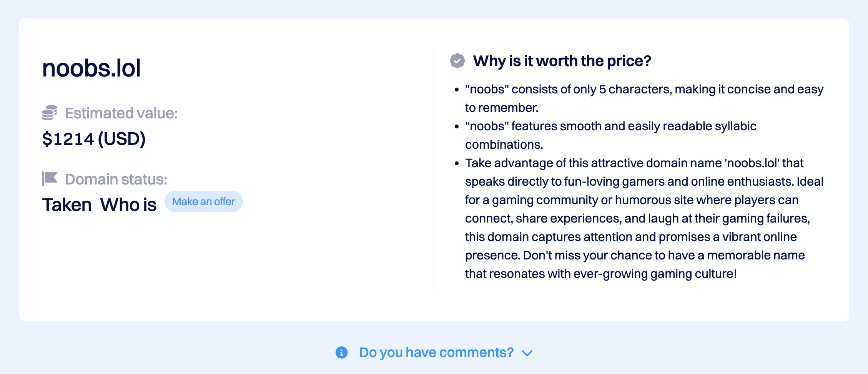Click the Domain status label
The width and height of the screenshot is (868, 374).
point(116,179)
